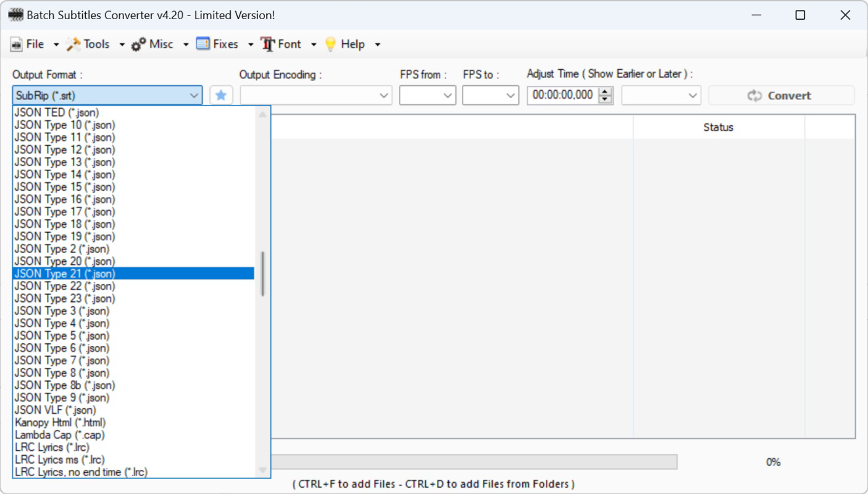Image resolution: width=868 pixels, height=494 pixels.
Task: Select JSON VLF (*.json) format
Action: tap(133, 409)
